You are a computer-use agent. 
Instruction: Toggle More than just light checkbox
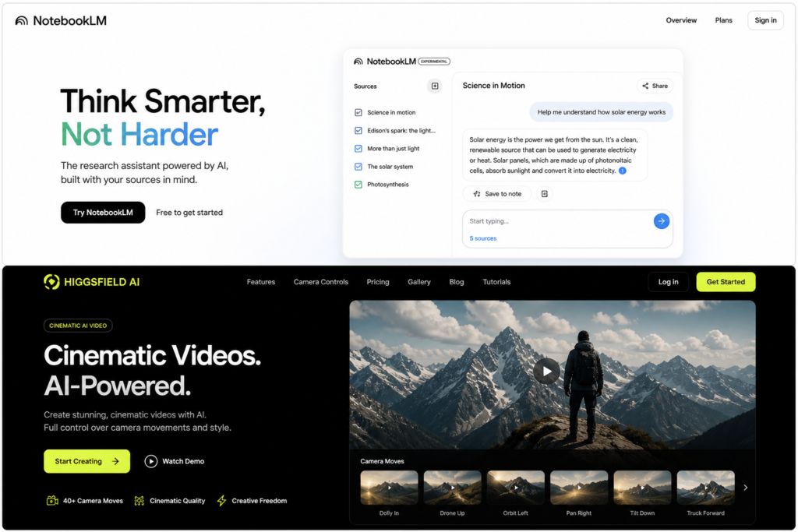358,149
